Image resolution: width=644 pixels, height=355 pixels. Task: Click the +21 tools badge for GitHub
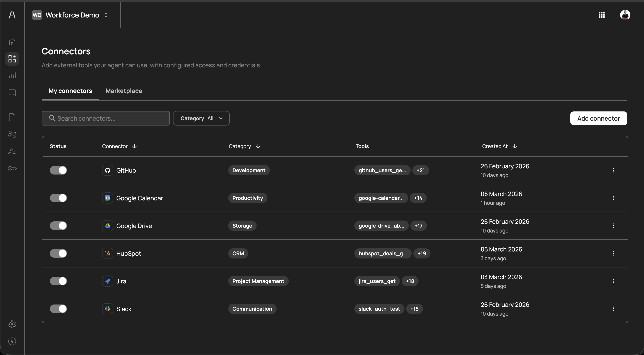pyautogui.click(x=420, y=170)
